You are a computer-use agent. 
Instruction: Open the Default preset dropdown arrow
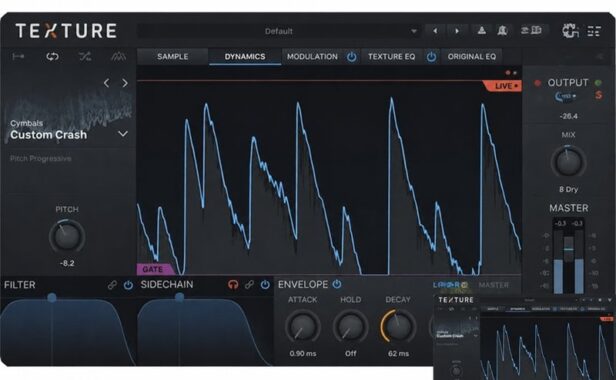(x=414, y=31)
